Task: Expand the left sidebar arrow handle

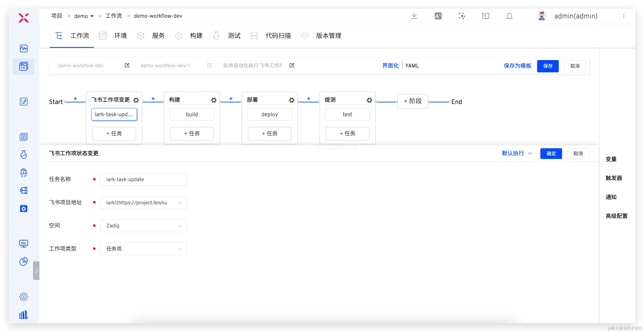Action: (x=36, y=271)
